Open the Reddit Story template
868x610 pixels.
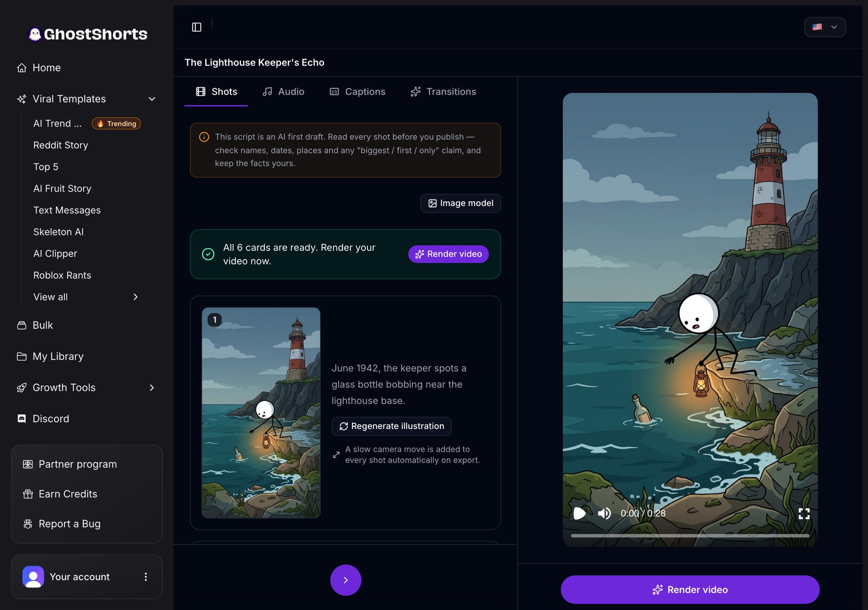61,145
